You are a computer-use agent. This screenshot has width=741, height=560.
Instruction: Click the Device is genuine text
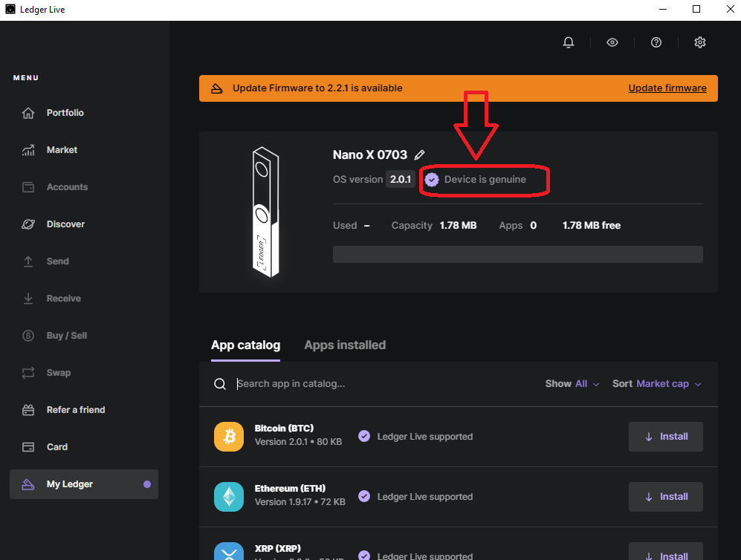(485, 180)
